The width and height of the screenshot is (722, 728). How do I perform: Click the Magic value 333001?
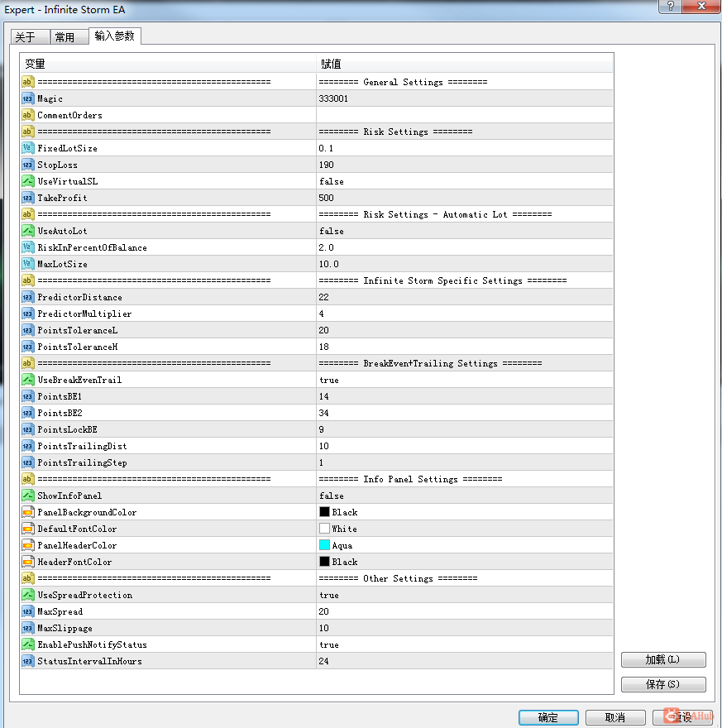(333, 98)
